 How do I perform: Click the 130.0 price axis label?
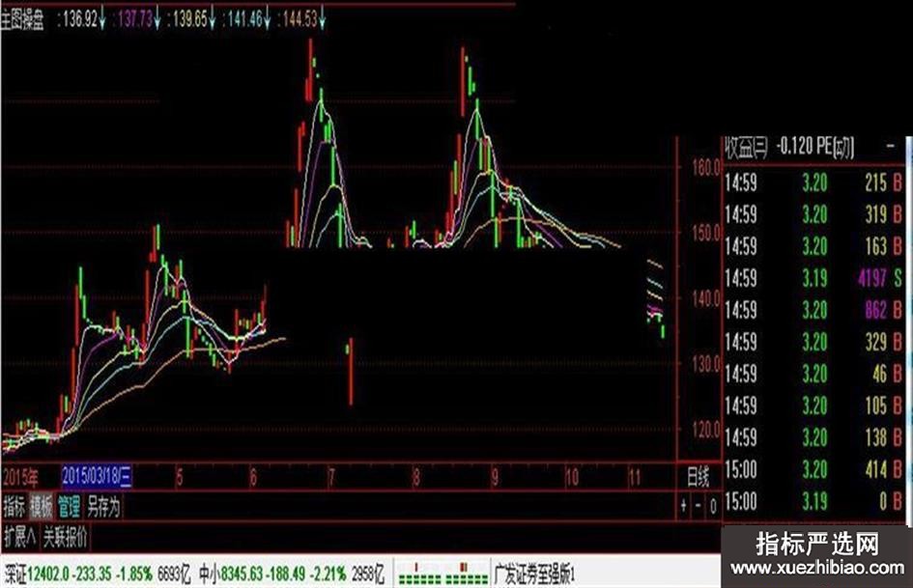pos(705,364)
